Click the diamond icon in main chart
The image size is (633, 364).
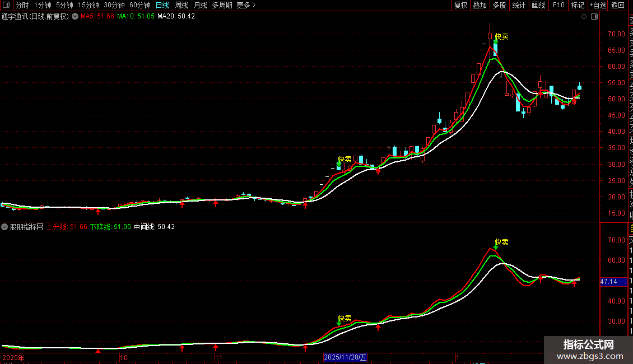[x=584, y=17]
